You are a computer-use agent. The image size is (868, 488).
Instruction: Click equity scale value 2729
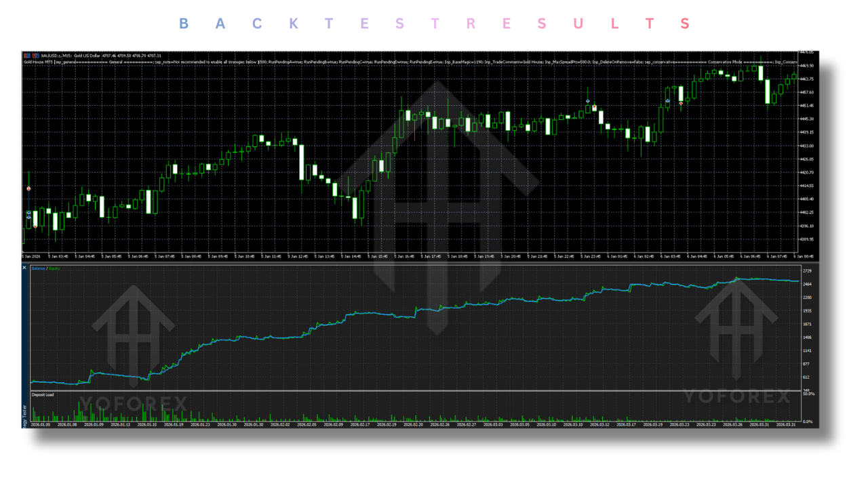click(807, 271)
